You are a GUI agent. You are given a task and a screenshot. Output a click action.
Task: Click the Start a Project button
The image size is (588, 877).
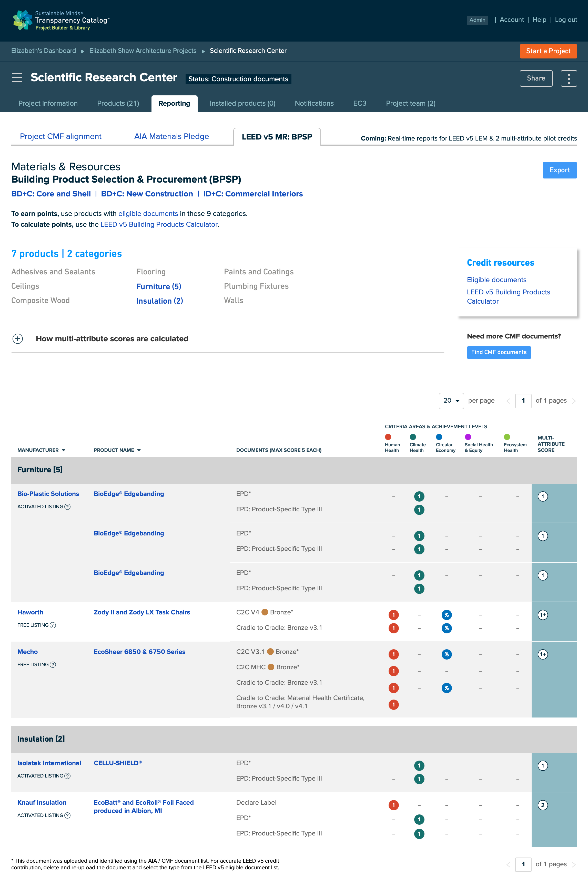(x=548, y=51)
